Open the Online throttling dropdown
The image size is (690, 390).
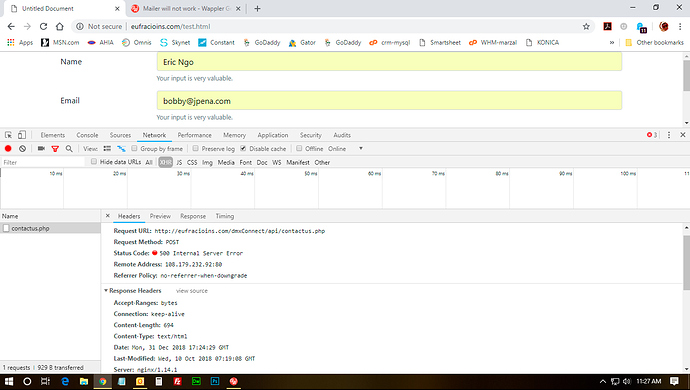point(345,149)
